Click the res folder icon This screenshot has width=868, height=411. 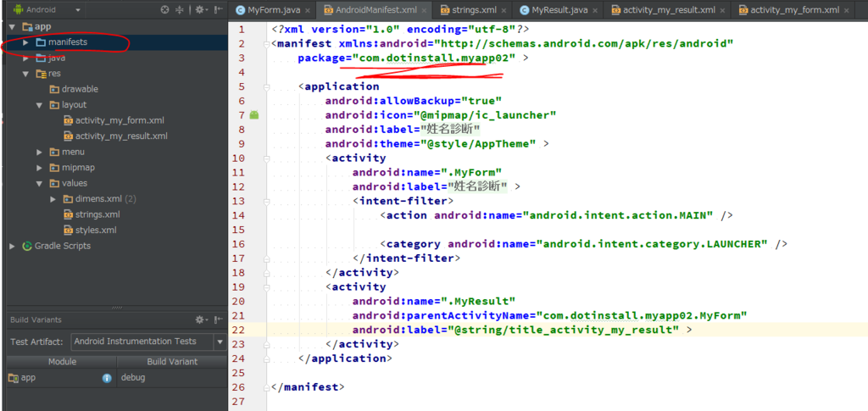pos(41,74)
